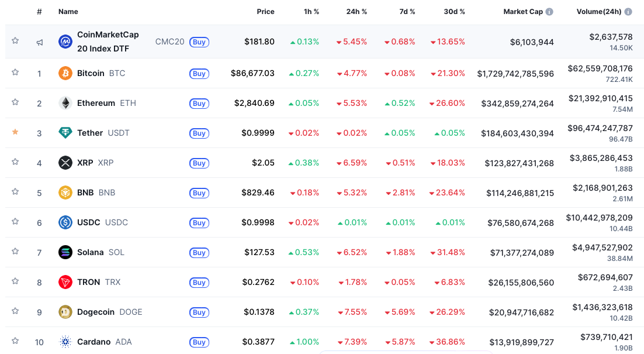Click the Cardano ADA logo icon
This screenshot has height=354, width=644.
tap(65, 342)
